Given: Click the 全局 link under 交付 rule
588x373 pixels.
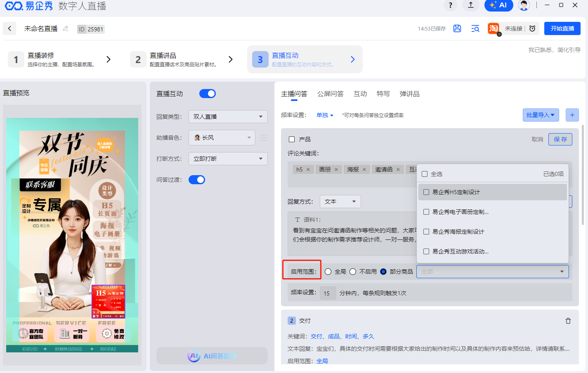Looking at the screenshot, I should tap(322, 361).
